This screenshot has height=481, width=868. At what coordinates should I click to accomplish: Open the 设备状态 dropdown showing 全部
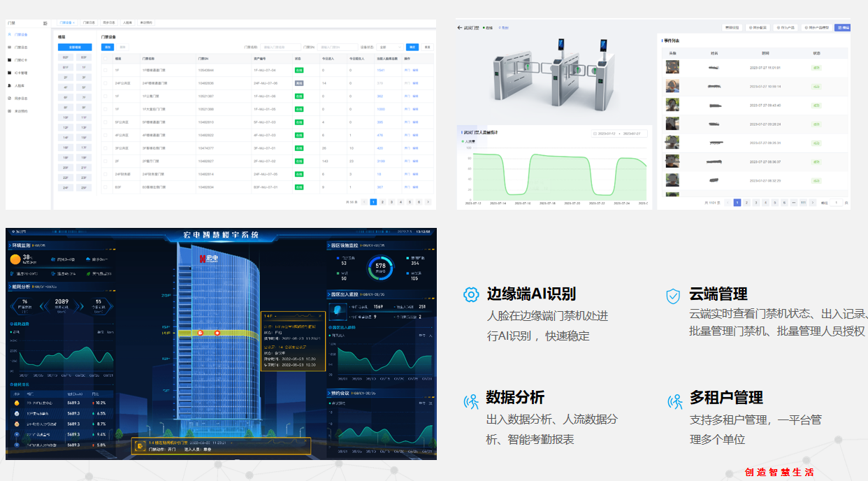tap(390, 48)
